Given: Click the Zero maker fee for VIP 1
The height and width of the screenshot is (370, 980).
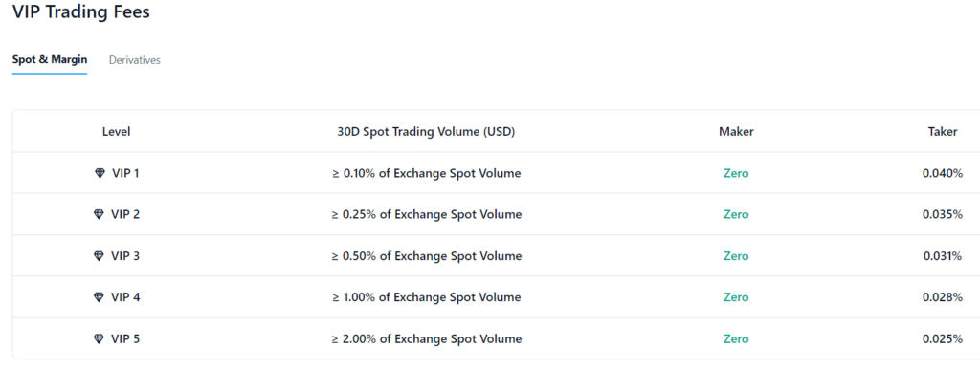Looking at the screenshot, I should point(736,173).
